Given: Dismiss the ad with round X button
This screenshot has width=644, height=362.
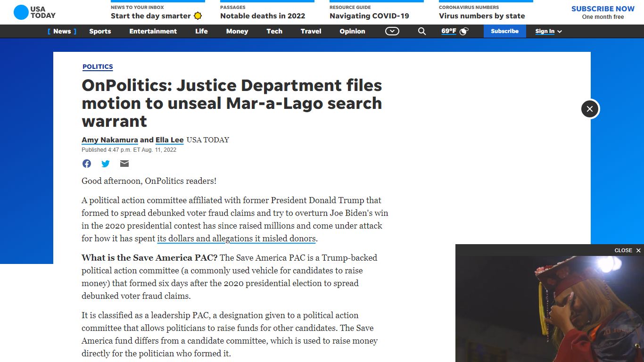Looking at the screenshot, I should 590,109.
